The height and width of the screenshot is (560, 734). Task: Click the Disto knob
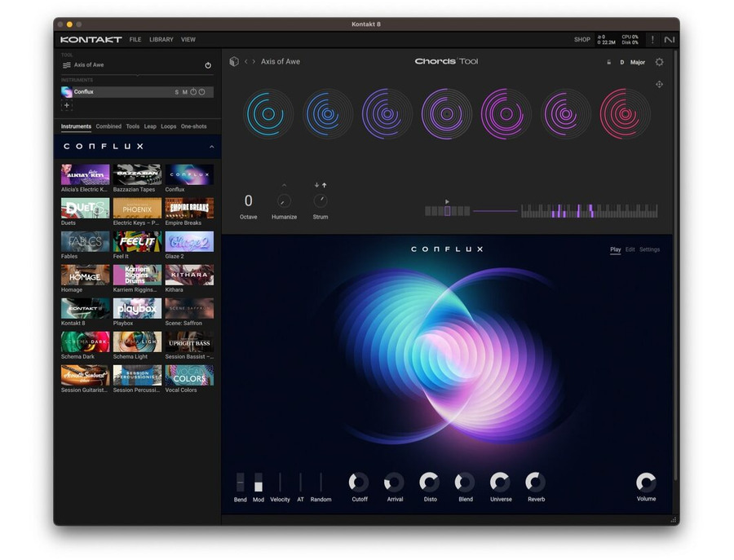pos(430,482)
